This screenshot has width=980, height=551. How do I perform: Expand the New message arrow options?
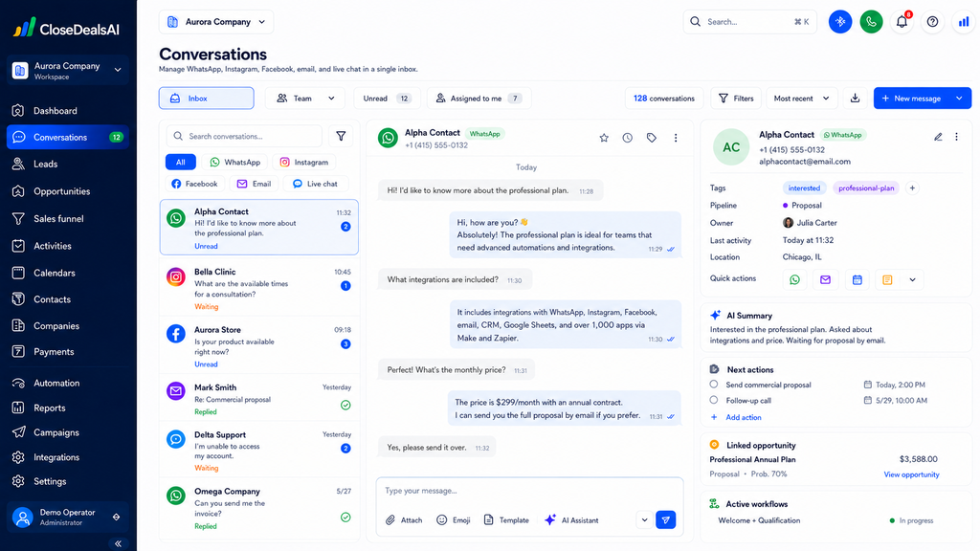point(959,99)
